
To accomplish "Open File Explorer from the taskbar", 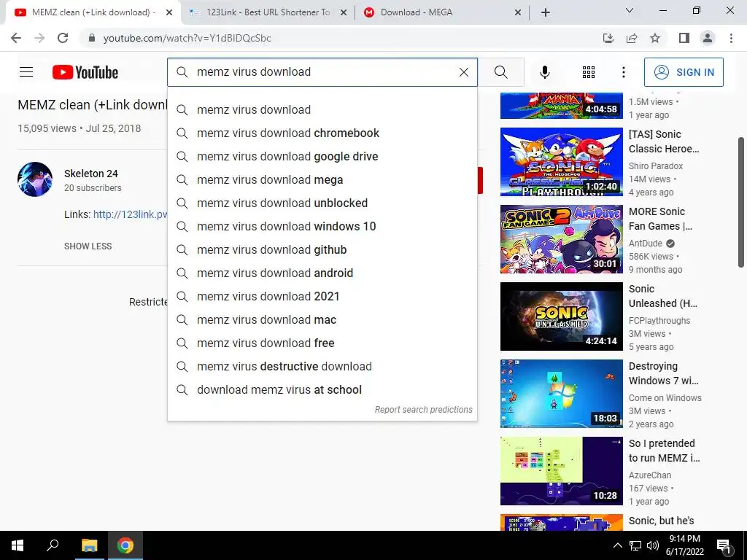I will pos(89,545).
